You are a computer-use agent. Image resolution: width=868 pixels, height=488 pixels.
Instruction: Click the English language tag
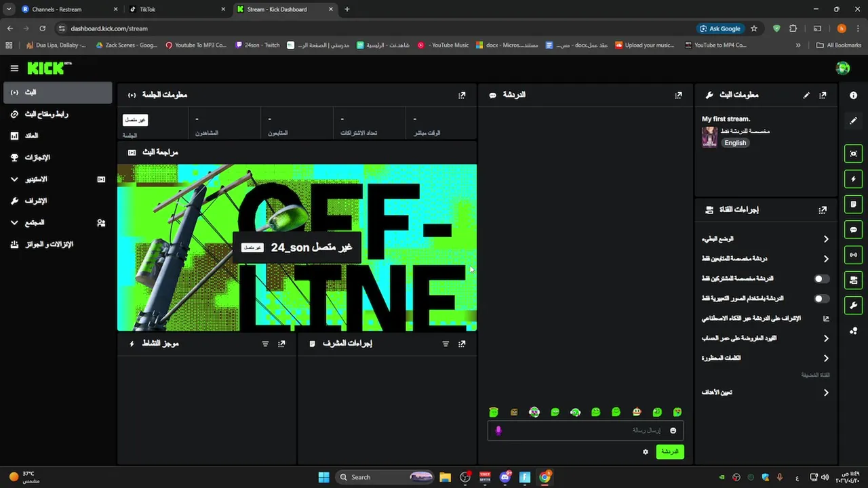[x=735, y=143]
